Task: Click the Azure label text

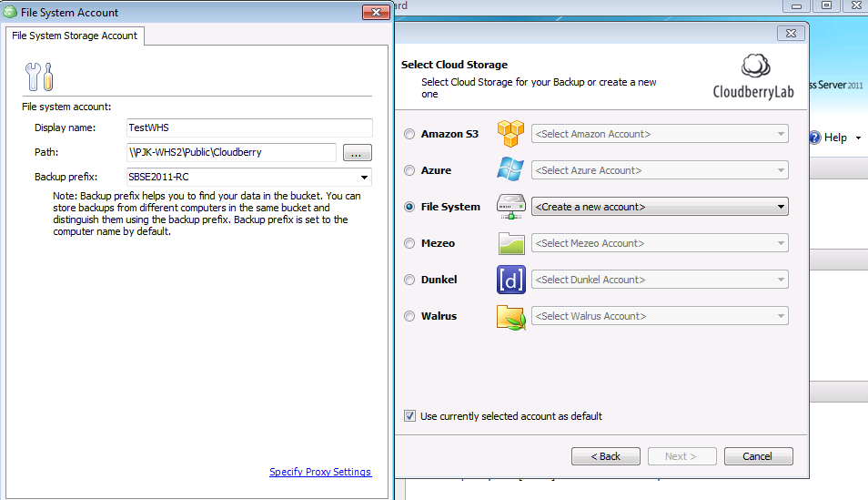Action: click(436, 170)
